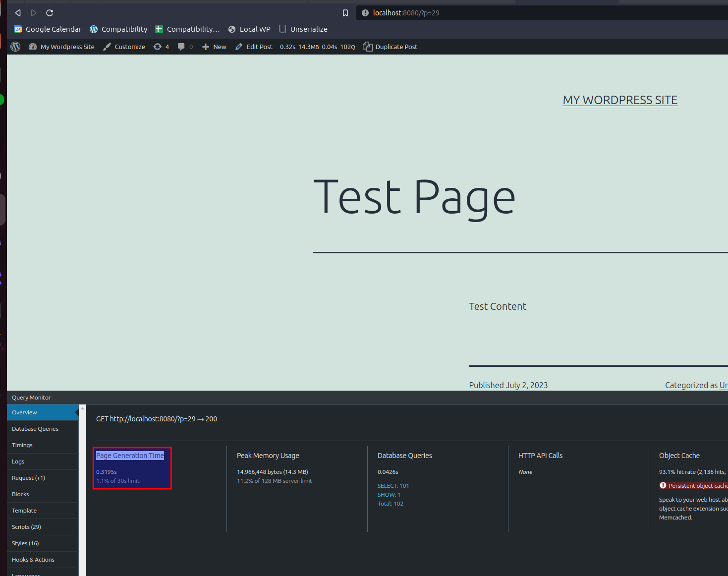Open the WordPress logo admin menu
The image size is (728, 576).
[x=15, y=47]
